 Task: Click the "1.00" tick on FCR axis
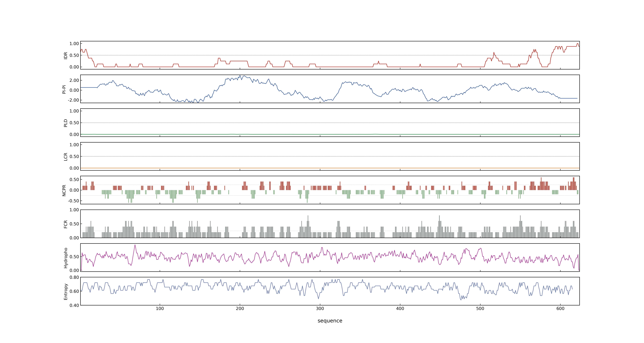pos(74,210)
